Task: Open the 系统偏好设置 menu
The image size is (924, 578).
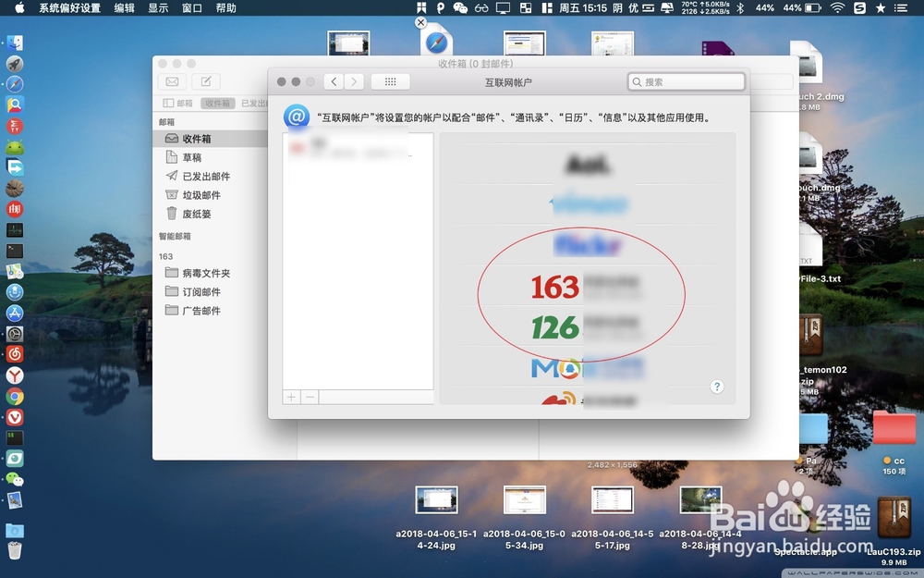Action: tap(69, 7)
